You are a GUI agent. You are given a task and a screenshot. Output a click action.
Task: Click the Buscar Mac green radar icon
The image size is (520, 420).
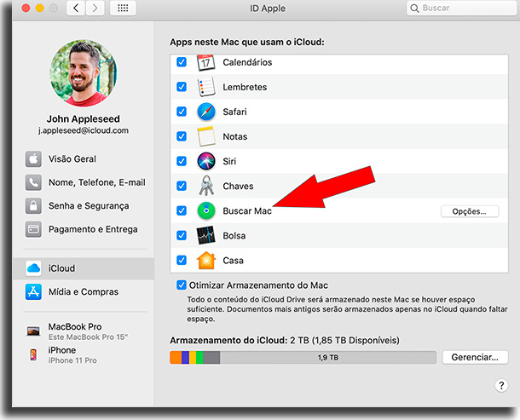(x=206, y=210)
